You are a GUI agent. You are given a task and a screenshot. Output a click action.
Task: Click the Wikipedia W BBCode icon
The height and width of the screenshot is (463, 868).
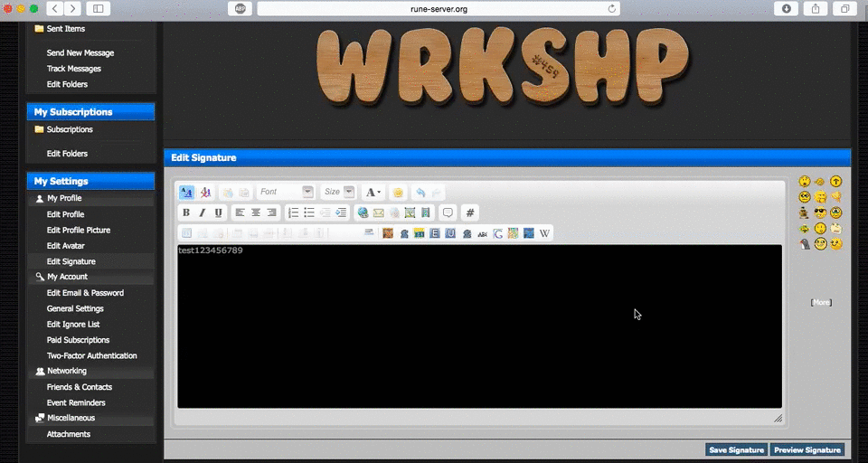point(544,233)
